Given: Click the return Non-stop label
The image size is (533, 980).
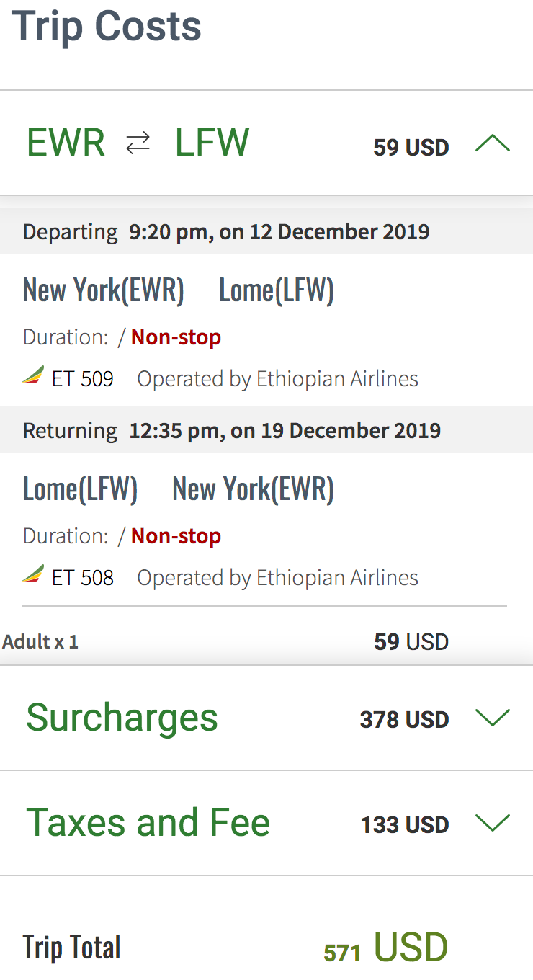Looking at the screenshot, I should (176, 535).
